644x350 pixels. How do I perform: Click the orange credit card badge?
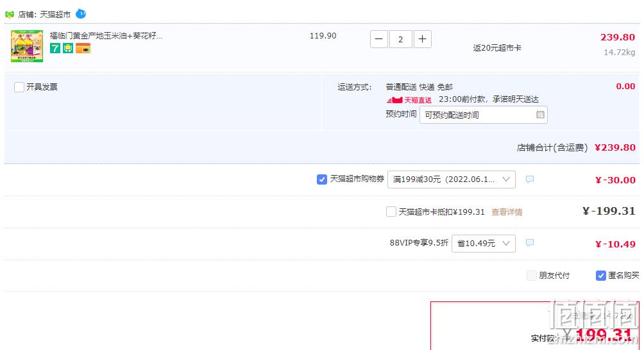(83, 49)
